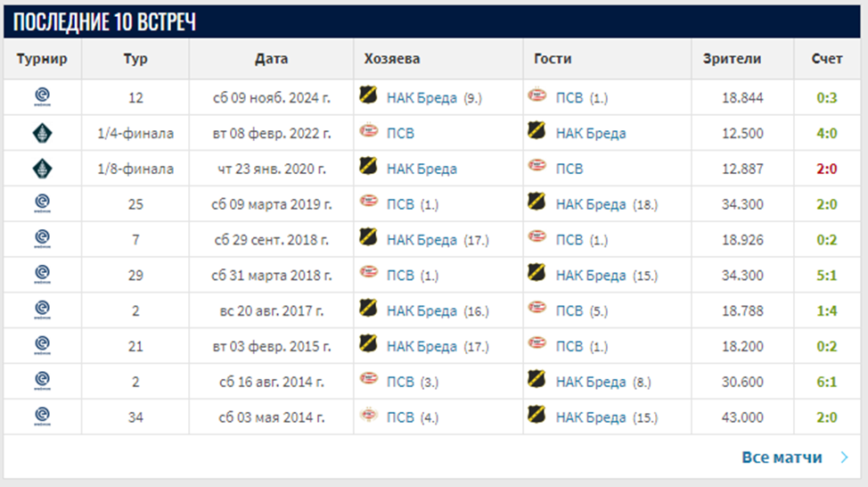
Task: Click the Eredivisie logo in the round 12 row
Action: tap(41, 97)
